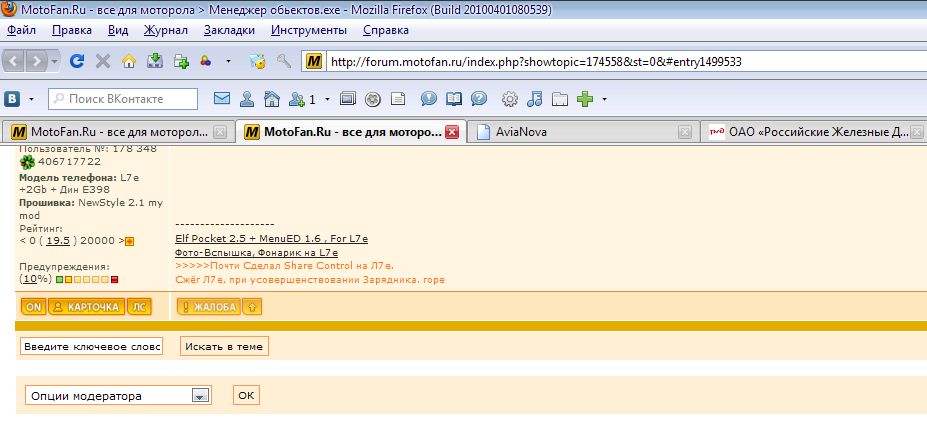Click the ЛС private message button
Image resolution: width=927 pixels, height=443 pixels.
[x=139, y=308]
